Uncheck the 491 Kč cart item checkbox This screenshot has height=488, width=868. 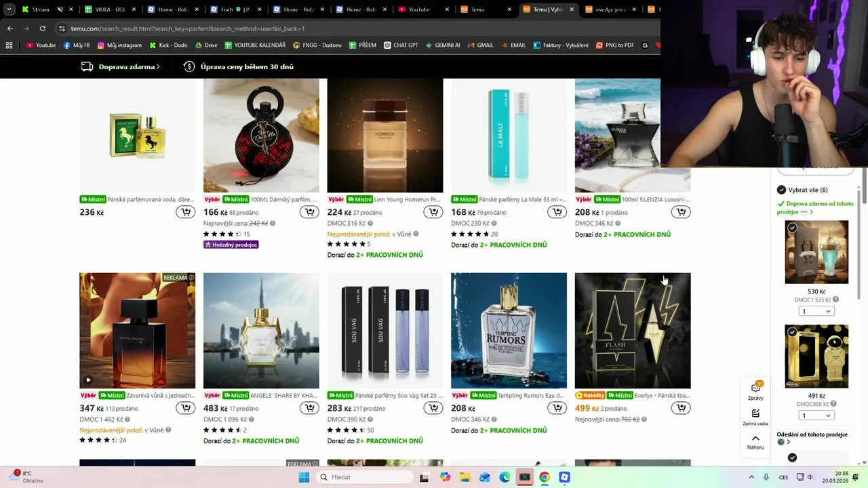pos(792,332)
